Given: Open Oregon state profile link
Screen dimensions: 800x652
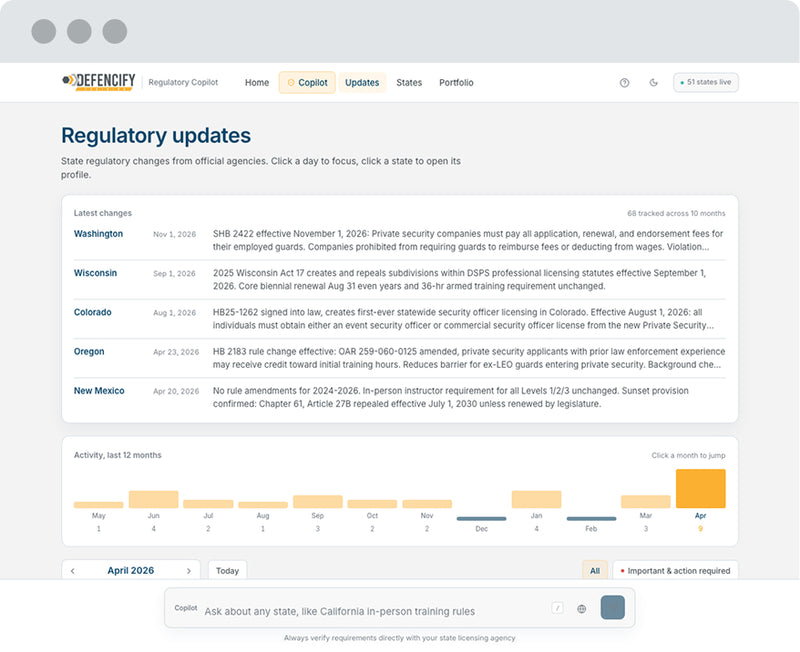Looking at the screenshot, I should 89,352.
